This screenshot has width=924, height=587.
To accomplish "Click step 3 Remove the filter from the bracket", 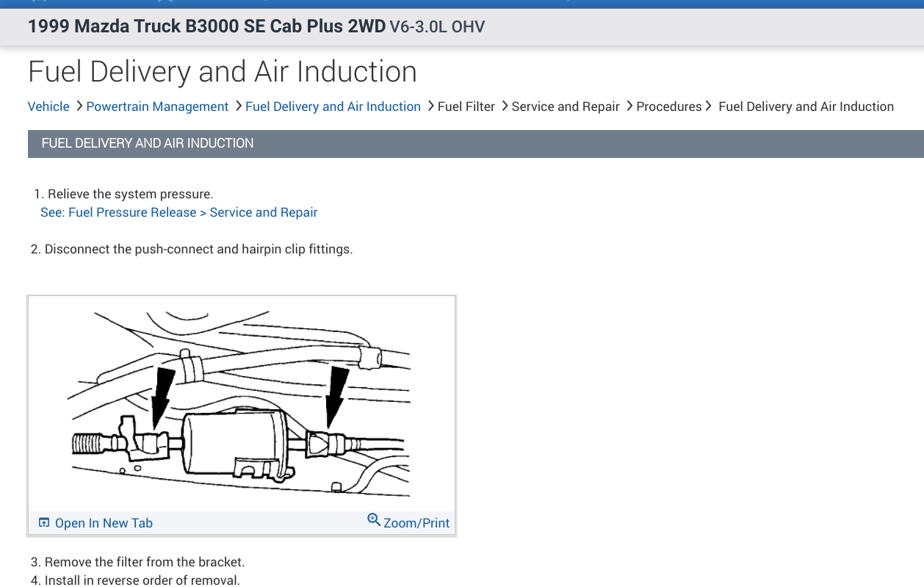I will click(x=137, y=562).
